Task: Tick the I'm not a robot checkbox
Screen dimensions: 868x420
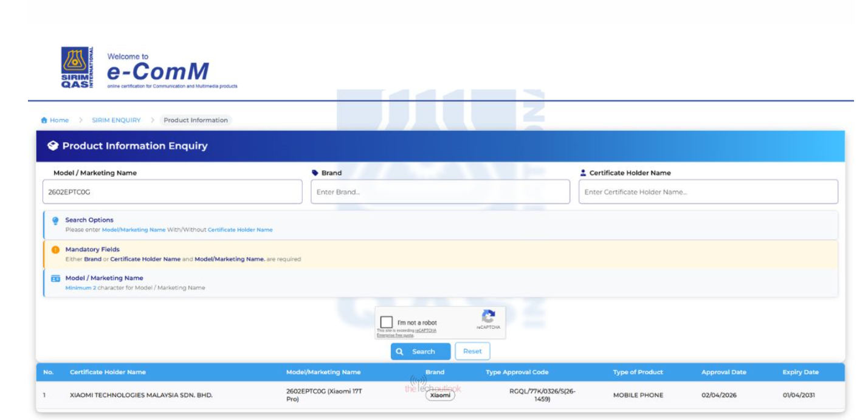Action: pyautogui.click(x=386, y=322)
